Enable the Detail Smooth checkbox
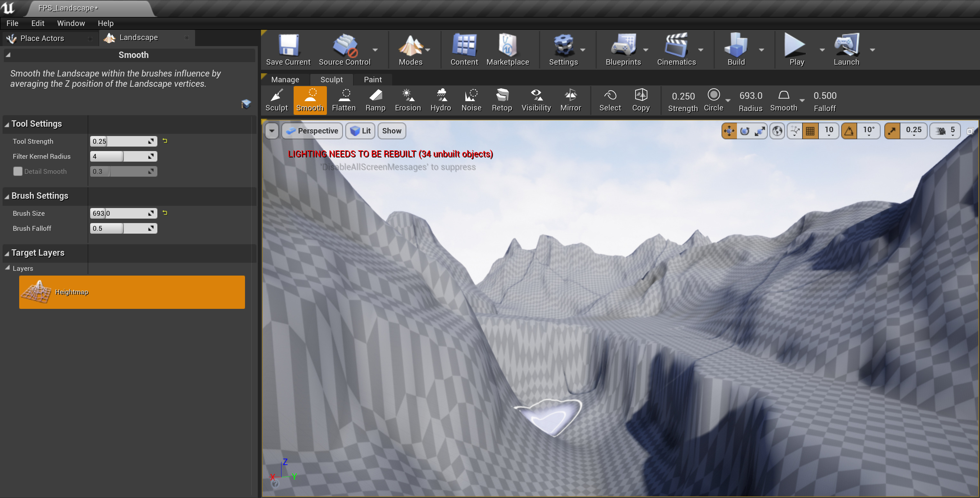980x498 pixels. 18,171
